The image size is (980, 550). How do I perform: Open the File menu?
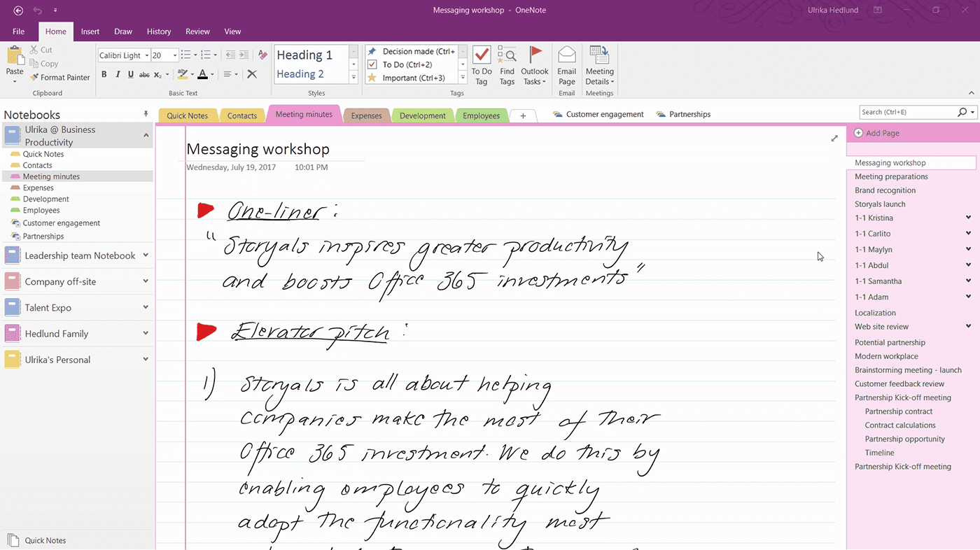[x=19, y=31]
